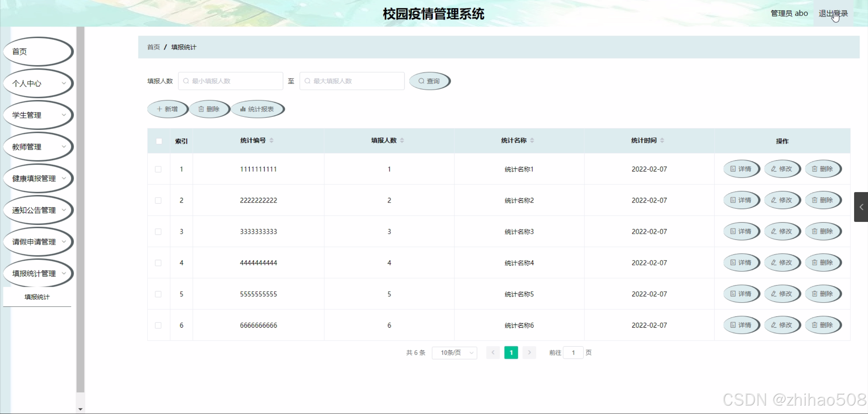
Task: Click the magnifier 查询 search button
Action: click(x=429, y=81)
